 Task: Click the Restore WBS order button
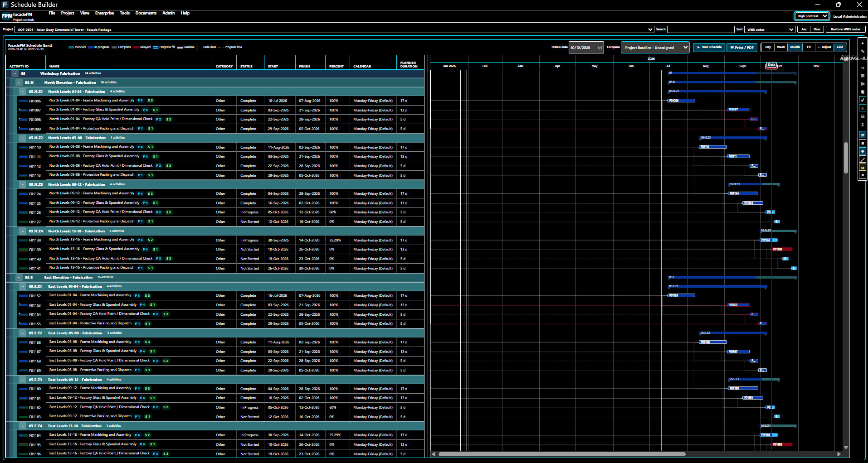(x=845, y=29)
